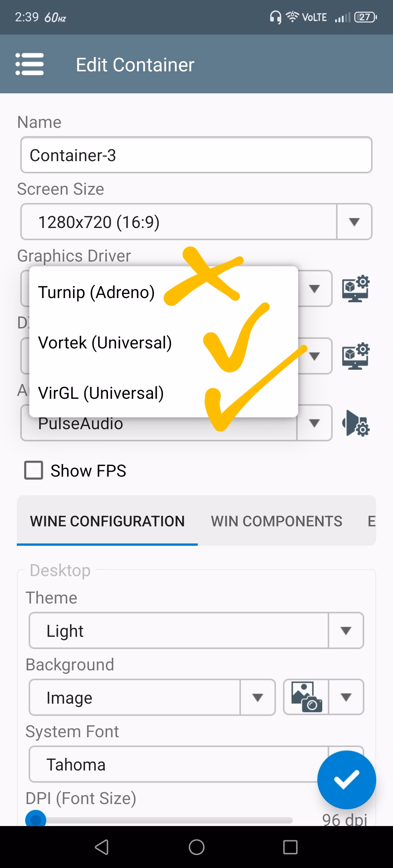The width and height of the screenshot is (393, 868).
Task: Open audio driver configuration icon
Action: (356, 423)
